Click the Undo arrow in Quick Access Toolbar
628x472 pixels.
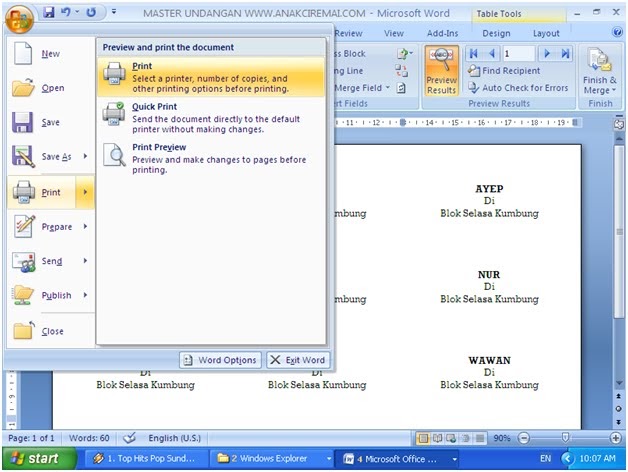tap(66, 12)
